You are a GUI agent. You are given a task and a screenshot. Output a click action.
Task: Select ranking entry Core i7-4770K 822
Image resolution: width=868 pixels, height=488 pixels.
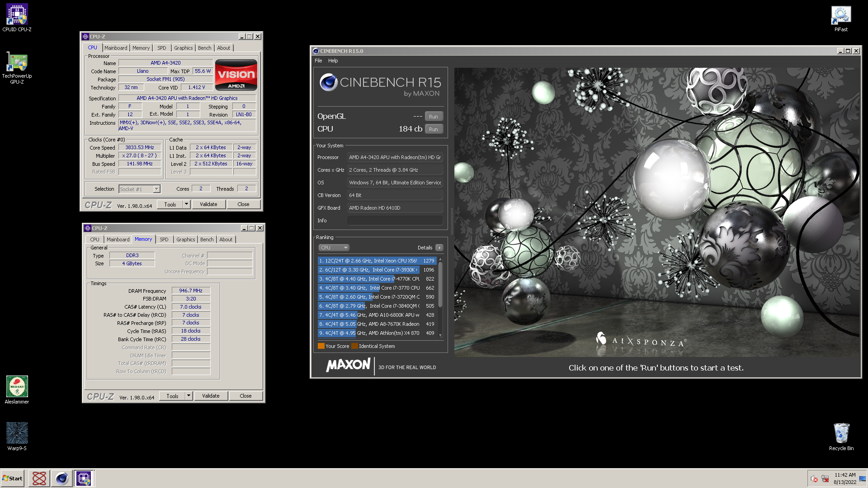click(x=377, y=279)
